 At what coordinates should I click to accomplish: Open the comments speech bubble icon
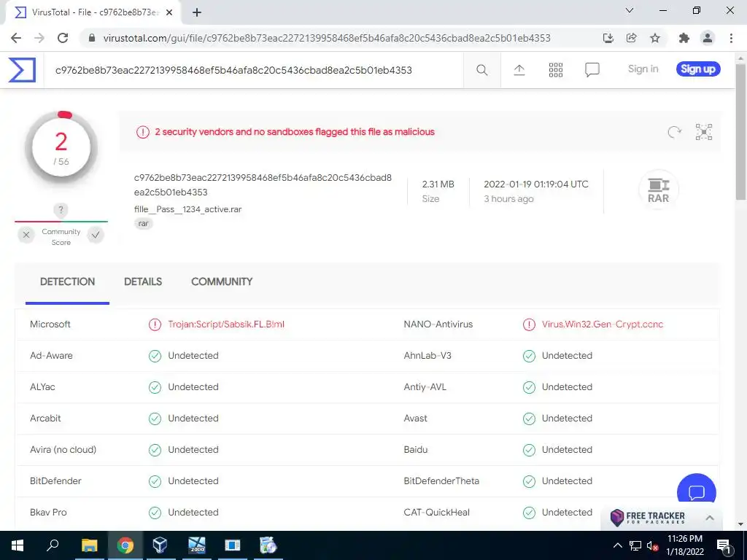(x=592, y=70)
